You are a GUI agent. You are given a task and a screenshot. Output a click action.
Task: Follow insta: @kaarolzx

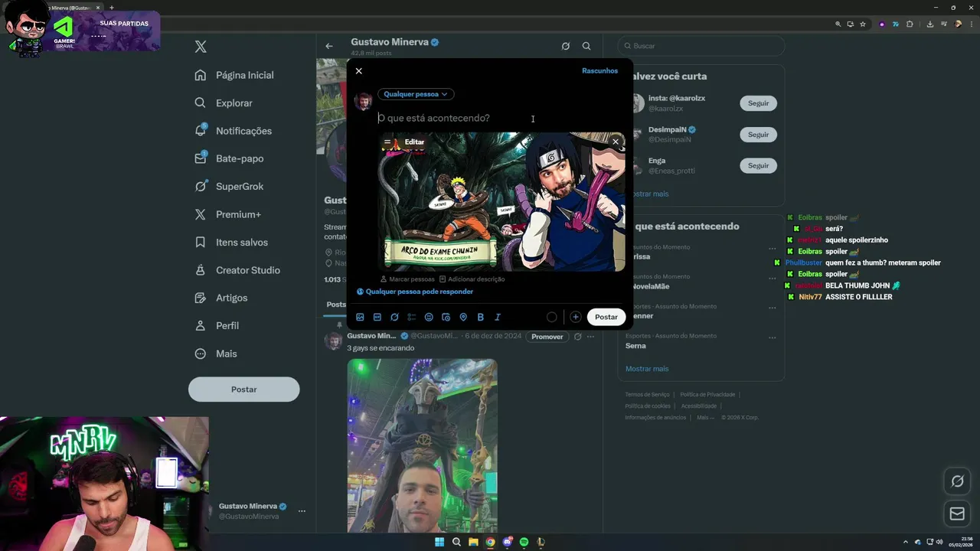coord(758,103)
